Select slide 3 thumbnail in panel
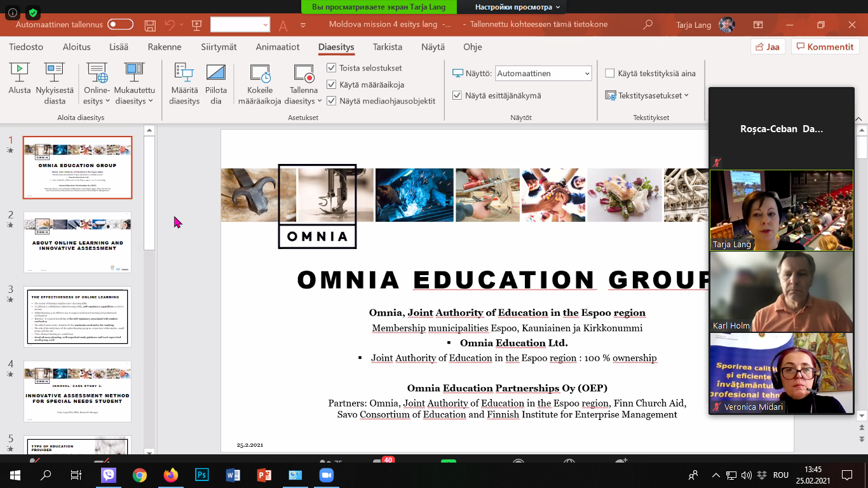 point(78,317)
